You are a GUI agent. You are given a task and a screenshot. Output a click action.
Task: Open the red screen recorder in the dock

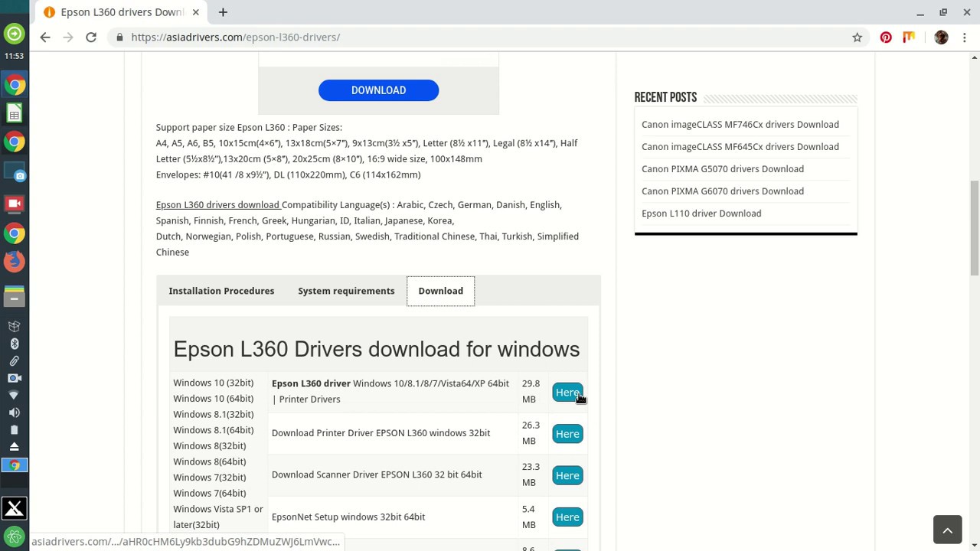pyautogui.click(x=15, y=204)
